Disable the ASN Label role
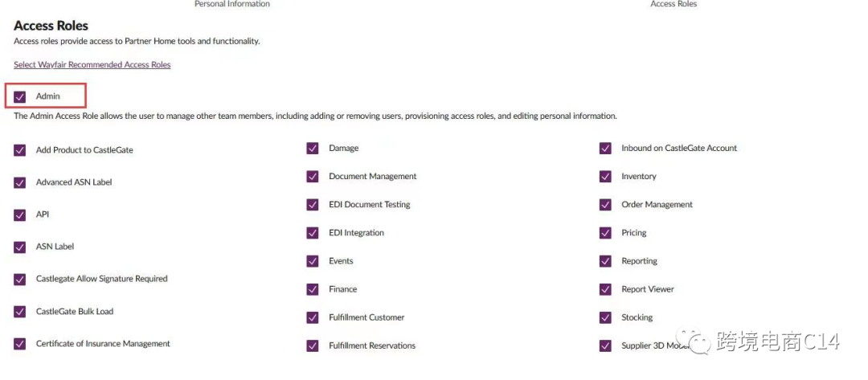 (20, 247)
